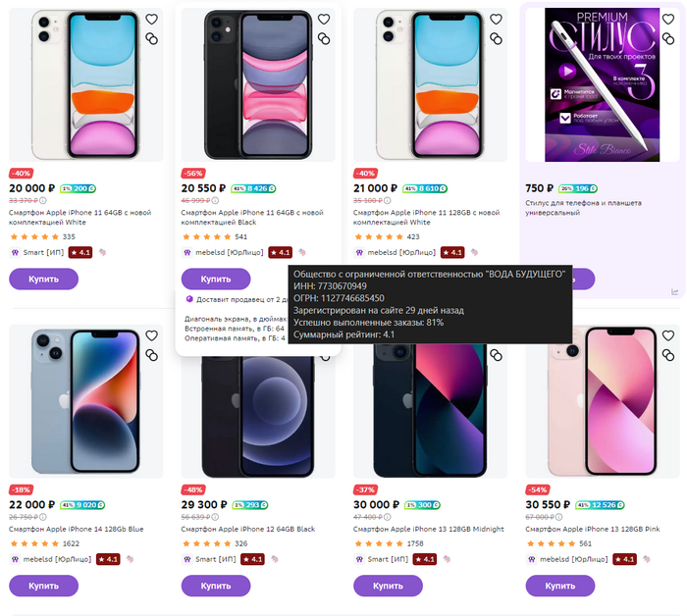
Task: Click compare icon on iPhone 11 64GB Black
Action: pyautogui.click(x=324, y=38)
